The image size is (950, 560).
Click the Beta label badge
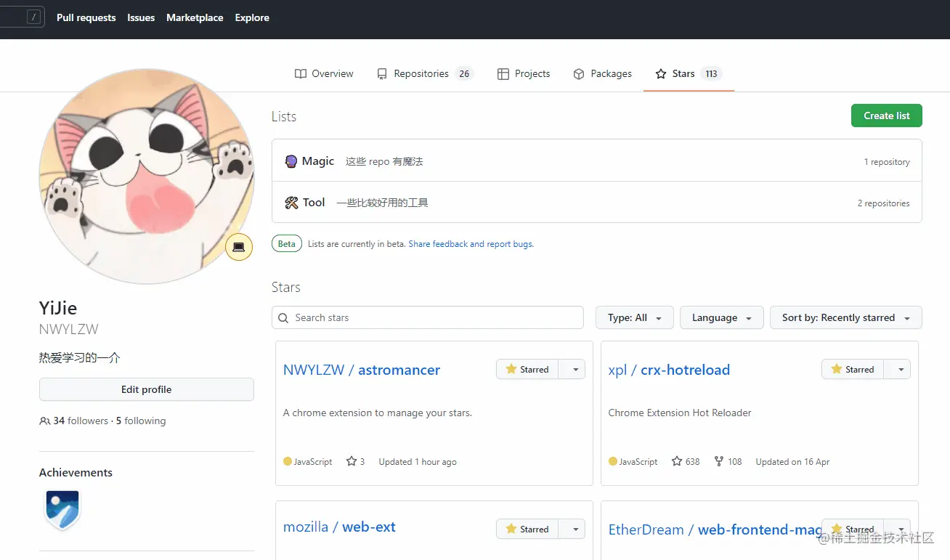coord(287,244)
